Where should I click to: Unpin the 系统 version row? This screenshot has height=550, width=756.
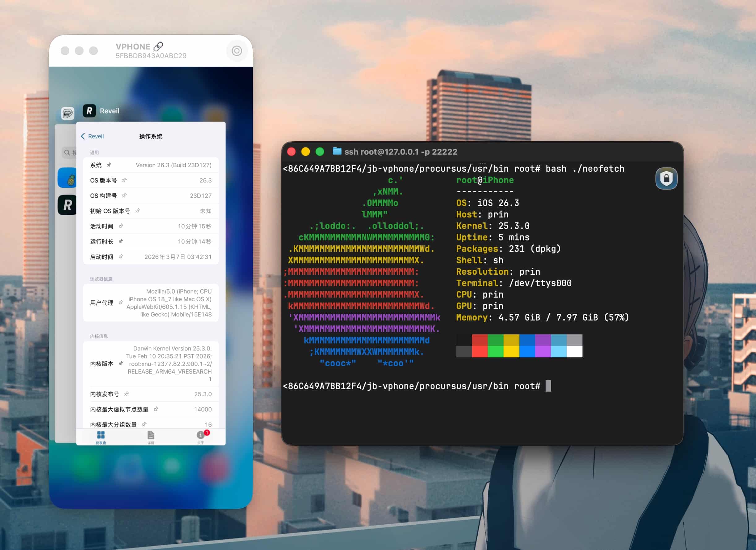pyautogui.click(x=109, y=165)
